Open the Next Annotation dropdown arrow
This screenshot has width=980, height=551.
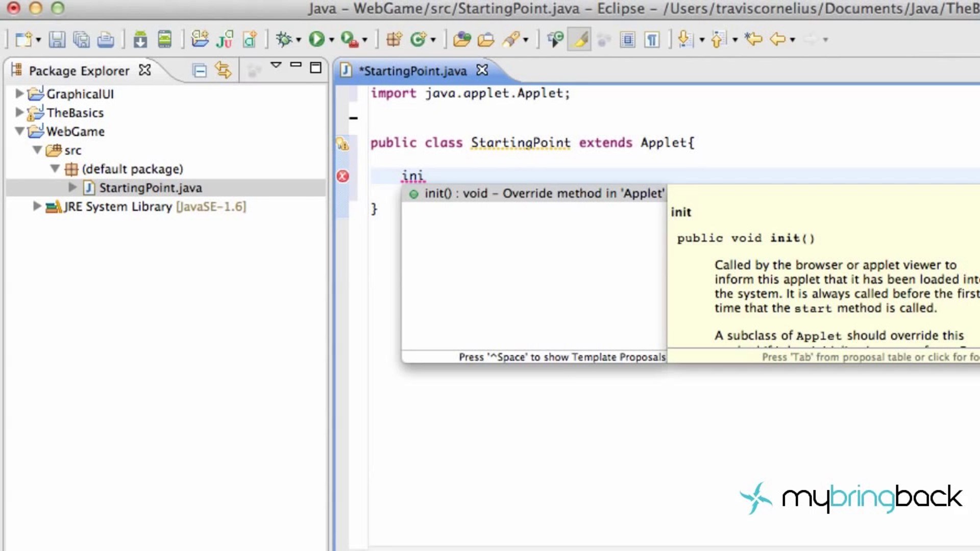702,40
